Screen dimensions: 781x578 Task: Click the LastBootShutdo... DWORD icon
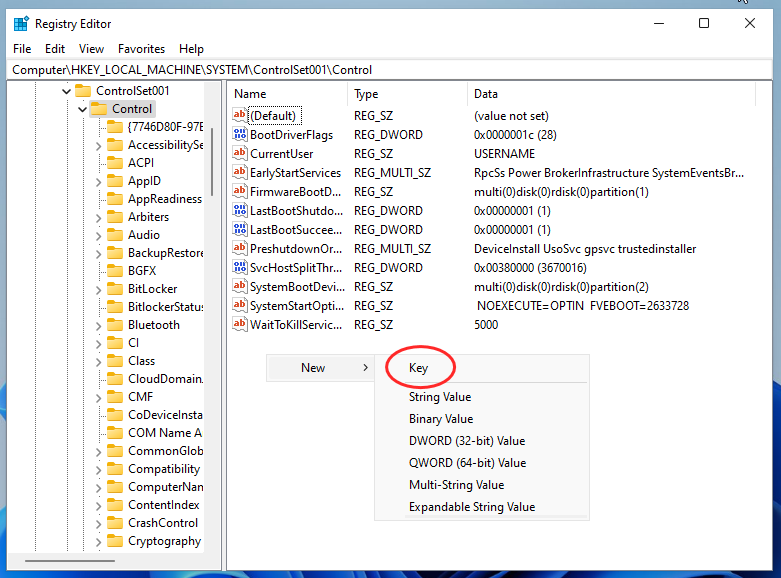click(240, 210)
